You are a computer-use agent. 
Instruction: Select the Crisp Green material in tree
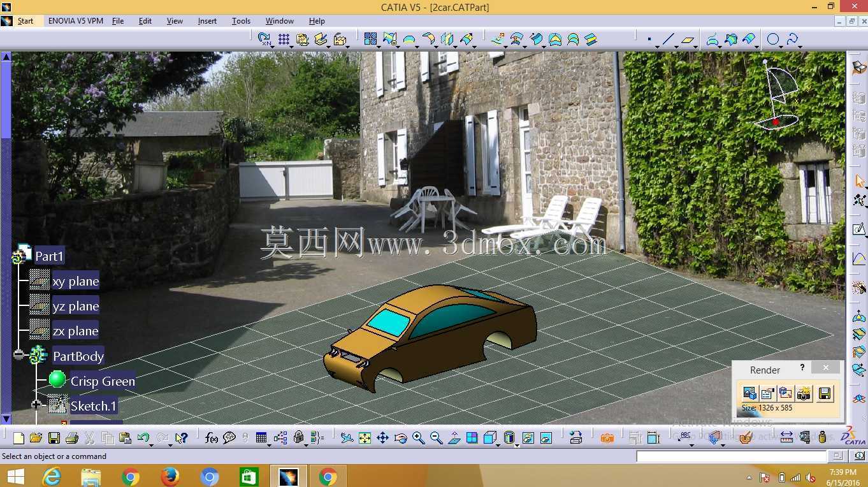click(x=103, y=381)
